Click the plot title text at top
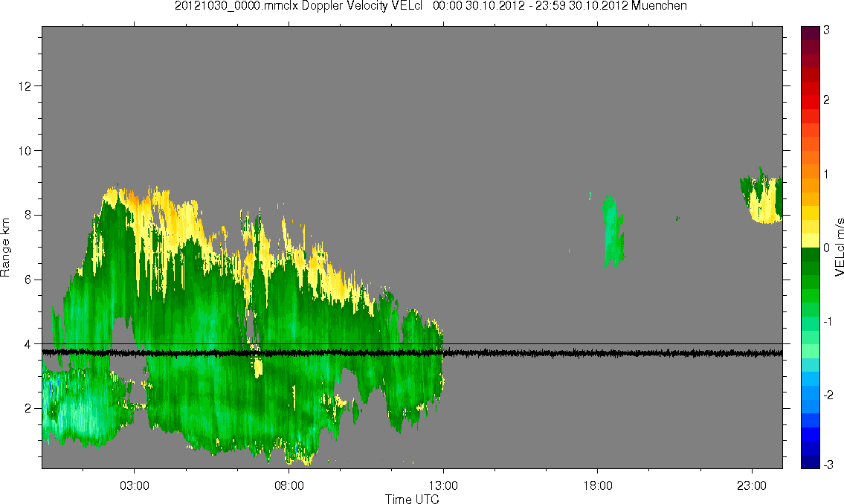 click(x=431, y=6)
